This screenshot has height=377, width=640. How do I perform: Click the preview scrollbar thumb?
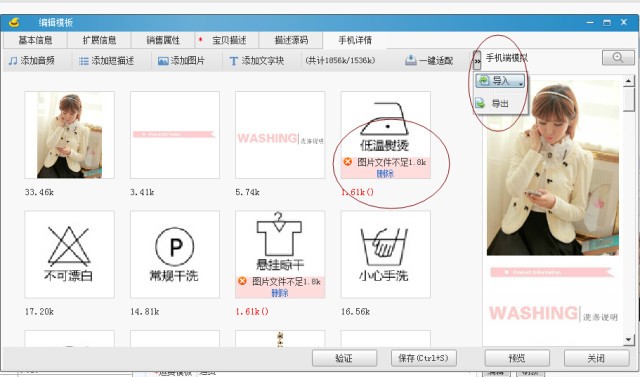point(629,99)
